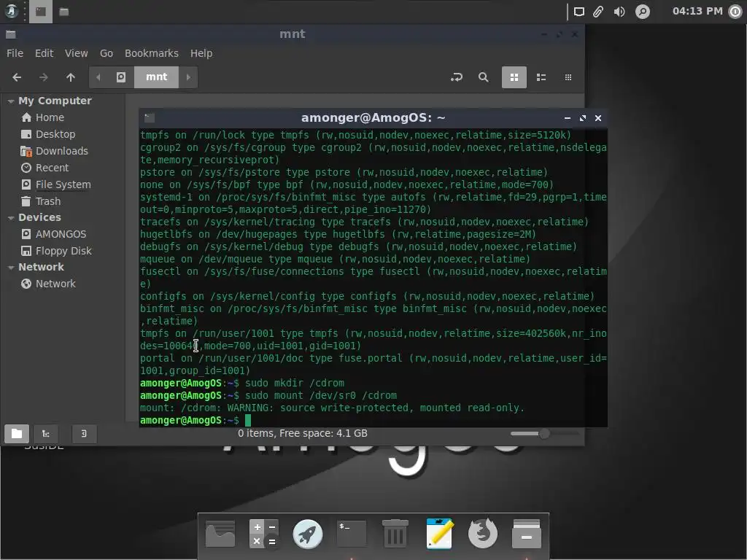This screenshot has width=747, height=560.
Task: Click the amonger@AmogOS terminal title bar
Action: (x=373, y=118)
